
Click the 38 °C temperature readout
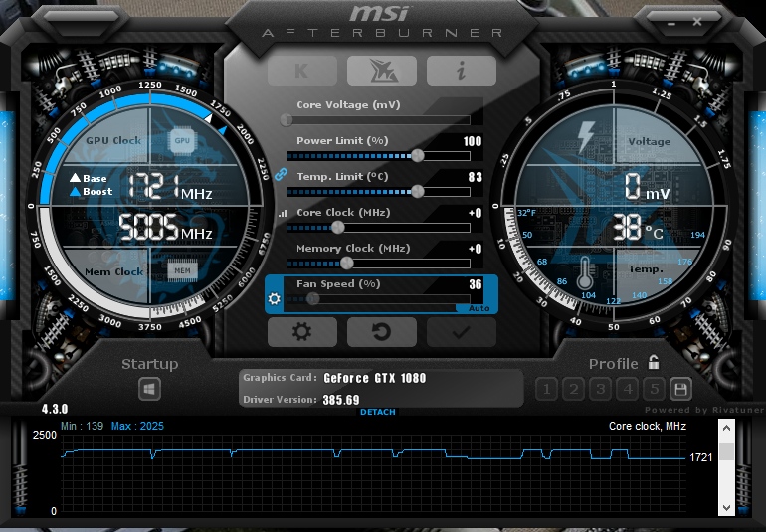click(x=638, y=227)
